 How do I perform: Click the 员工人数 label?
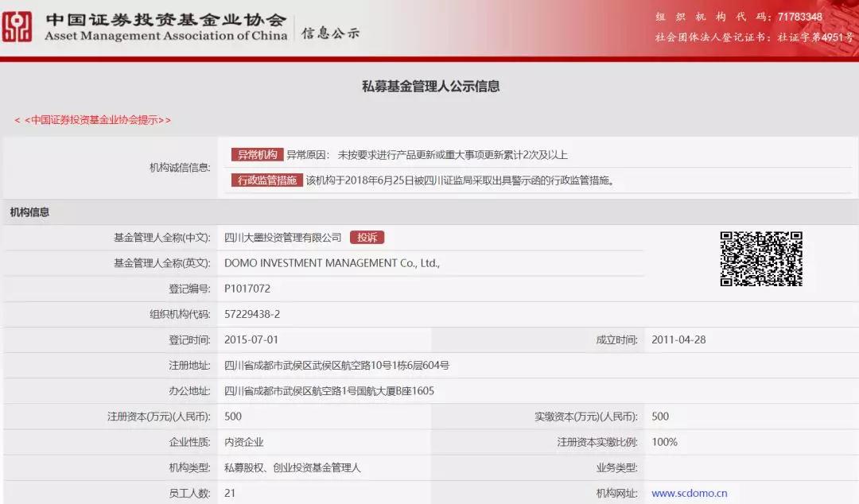(x=189, y=493)
